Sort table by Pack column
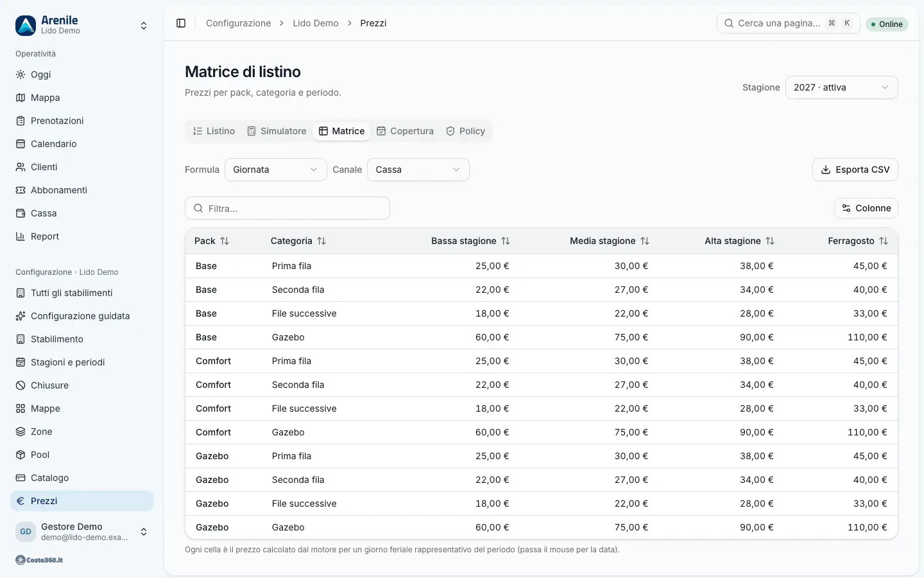This screenshot has width=924, height=578. (212, 241)
